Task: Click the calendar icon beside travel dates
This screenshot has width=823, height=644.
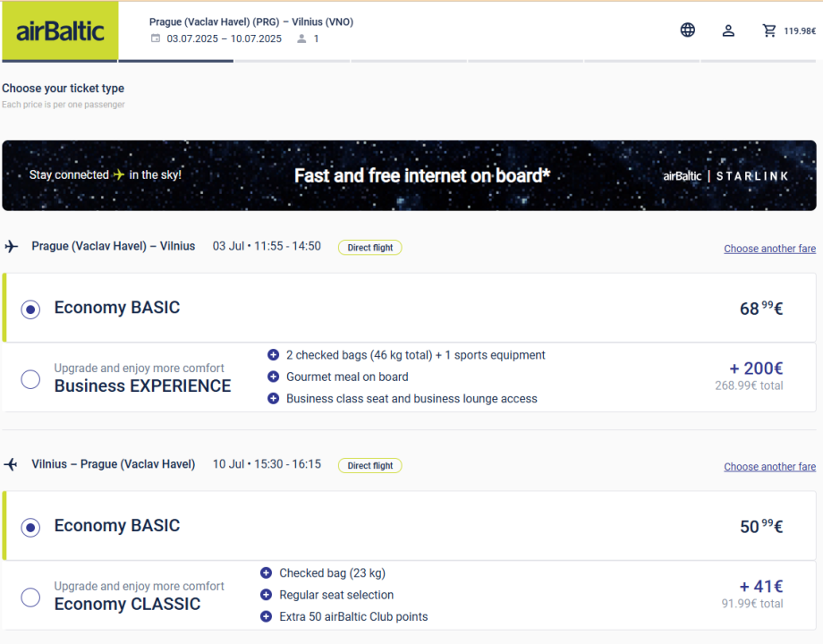Action: [156, 38]
